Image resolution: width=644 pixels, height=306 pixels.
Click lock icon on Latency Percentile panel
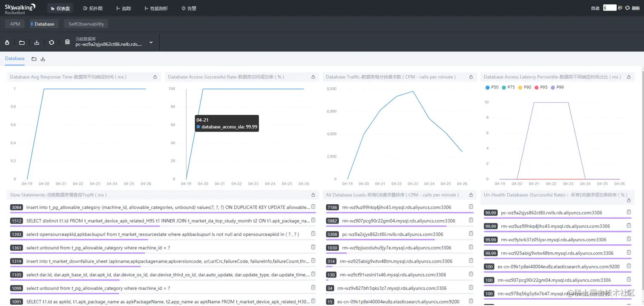[x=629, y=77]
